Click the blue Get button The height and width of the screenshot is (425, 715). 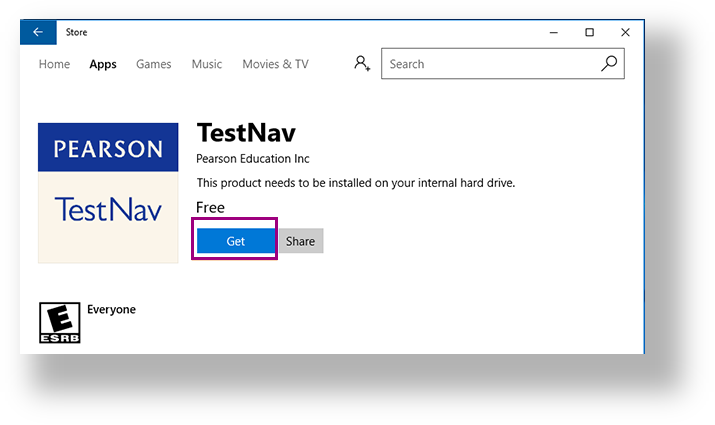[x=236, y=241]
